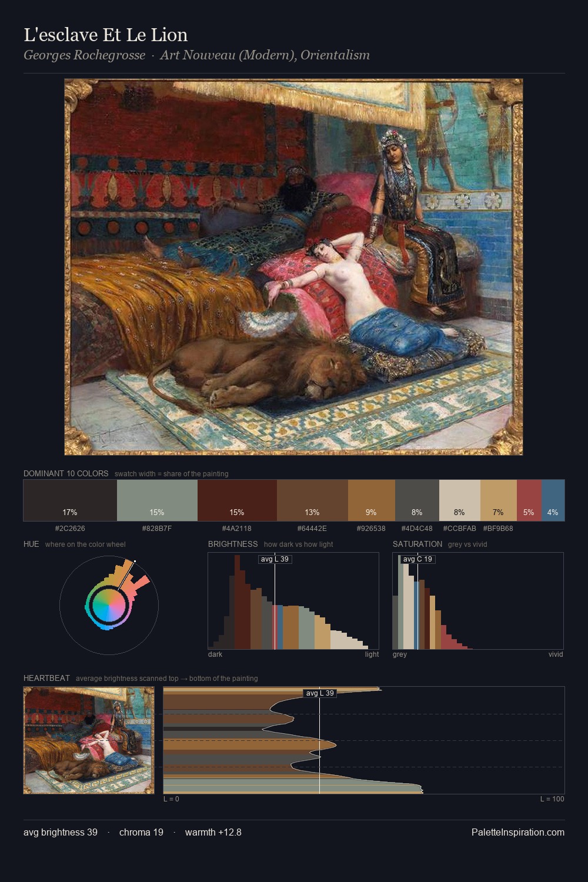Click 'warmth +12.8' in the footer
This screenshot has height=882, width=588.
[x=213, y=832]
